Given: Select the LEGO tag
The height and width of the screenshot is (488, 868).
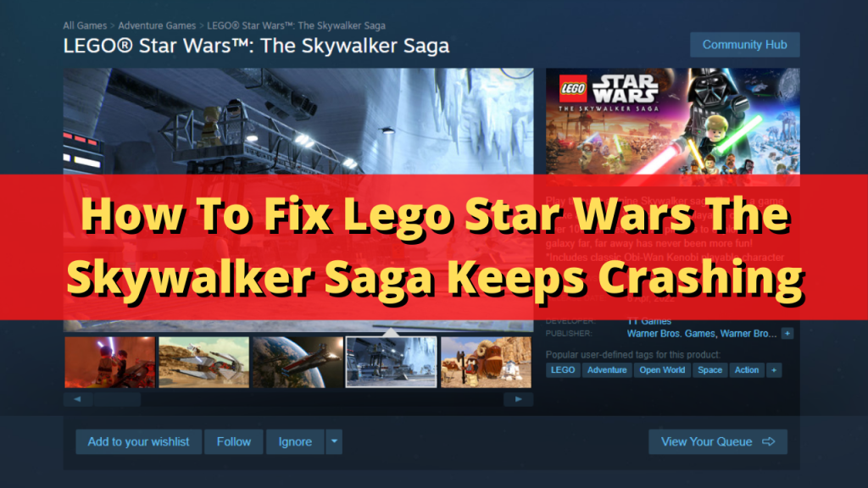Looking at the screenshot, I should pos(563,369).
